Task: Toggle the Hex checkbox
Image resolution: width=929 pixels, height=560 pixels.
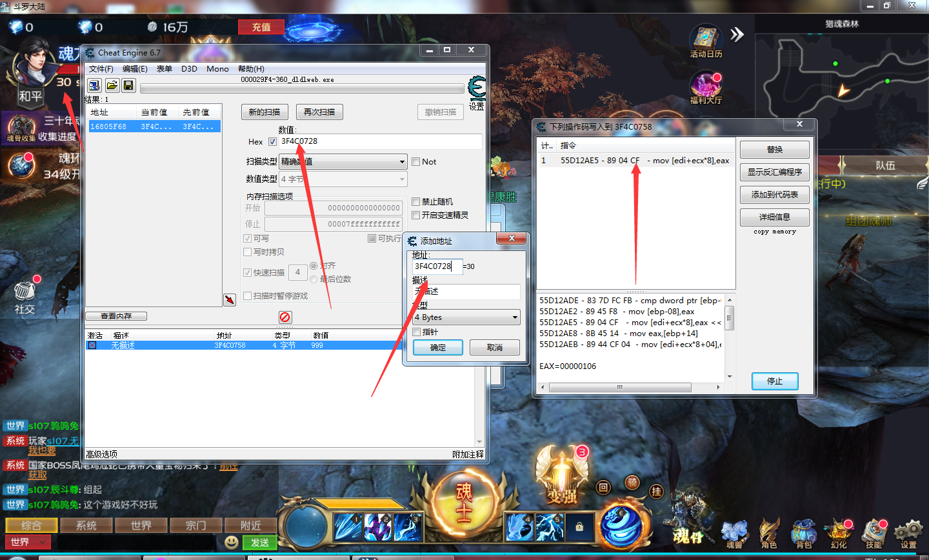Action: (272, 142)
